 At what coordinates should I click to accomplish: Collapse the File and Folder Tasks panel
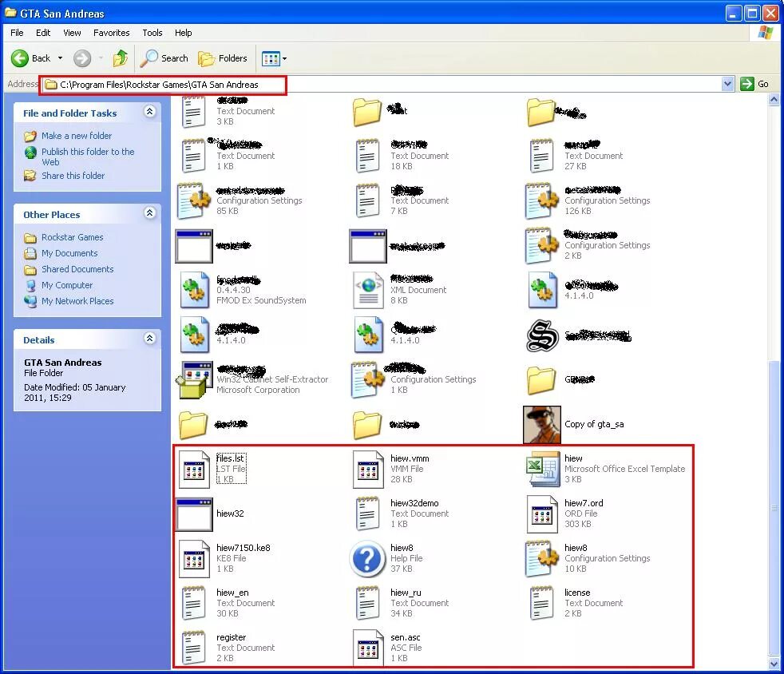pyautogui.click(x=149, y=112)
